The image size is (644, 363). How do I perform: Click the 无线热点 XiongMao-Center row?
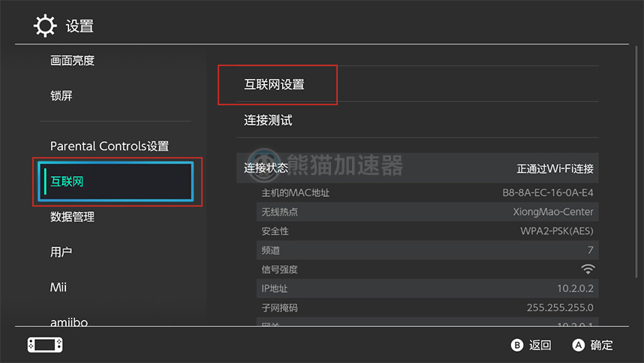tap(426, 212)
